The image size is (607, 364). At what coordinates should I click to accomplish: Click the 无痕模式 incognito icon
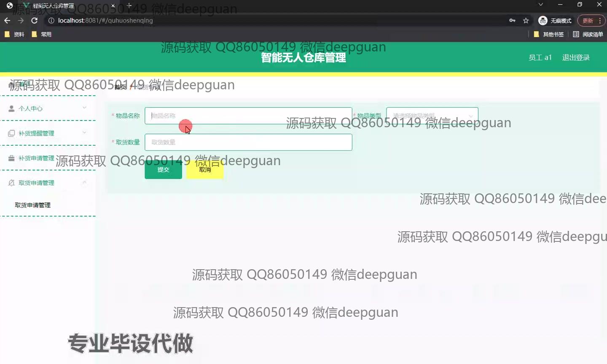(x=543, y=21)
